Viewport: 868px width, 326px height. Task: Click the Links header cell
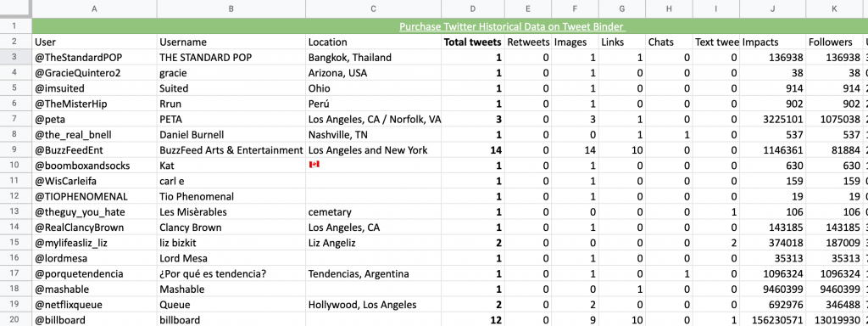[622, 42]
